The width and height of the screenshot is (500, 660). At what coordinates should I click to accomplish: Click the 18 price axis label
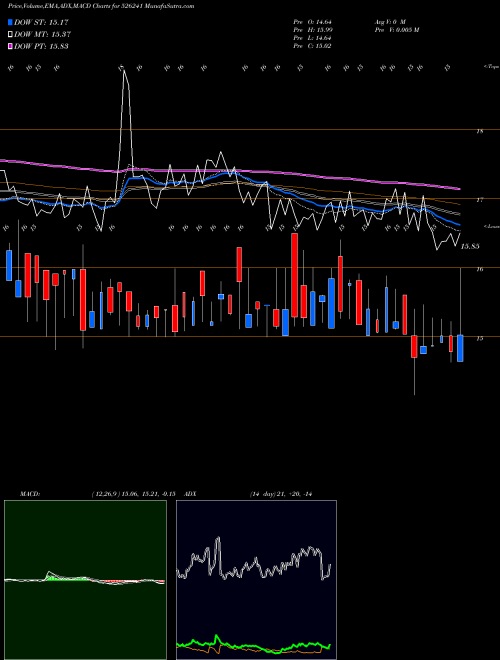pos(479,131)
